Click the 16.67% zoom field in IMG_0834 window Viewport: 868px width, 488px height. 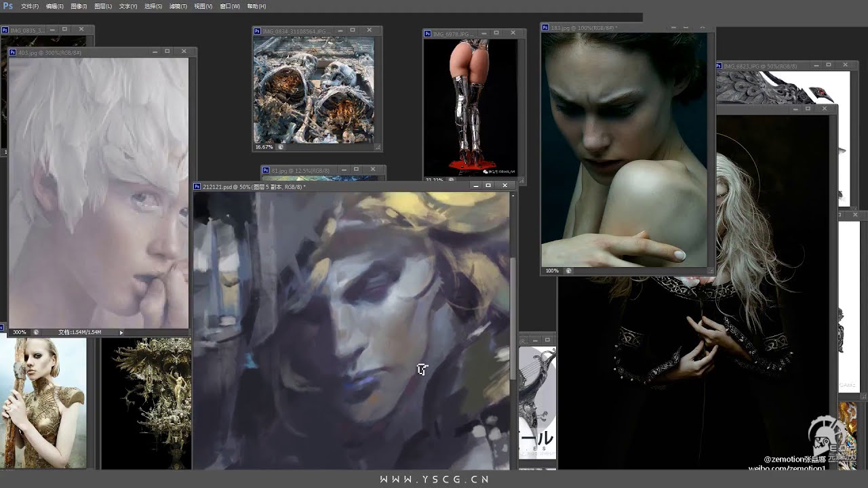pos(264,146)
